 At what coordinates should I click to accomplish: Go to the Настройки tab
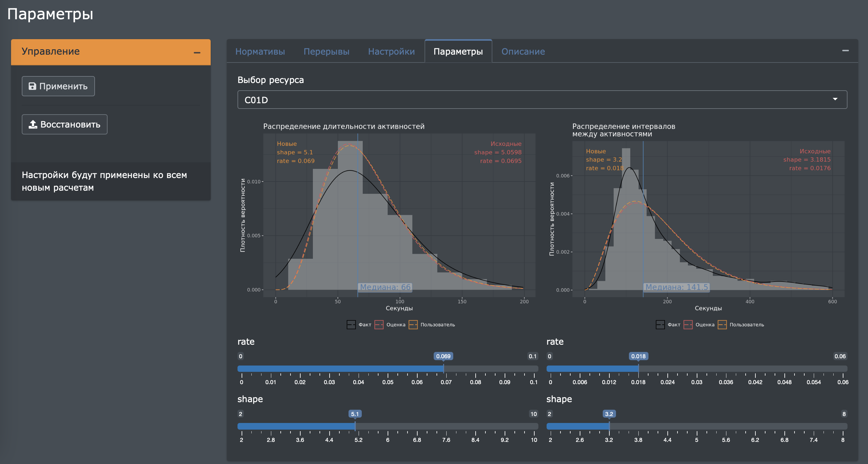(391, 51)
